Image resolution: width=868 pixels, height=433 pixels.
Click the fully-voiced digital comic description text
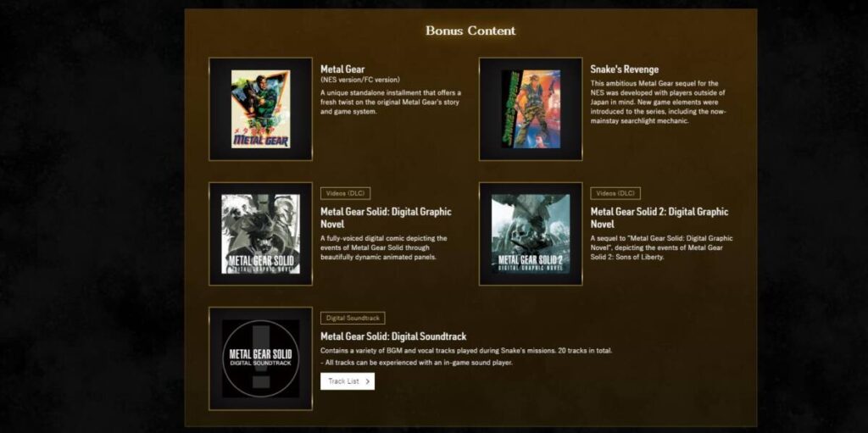tap(384, 247)
